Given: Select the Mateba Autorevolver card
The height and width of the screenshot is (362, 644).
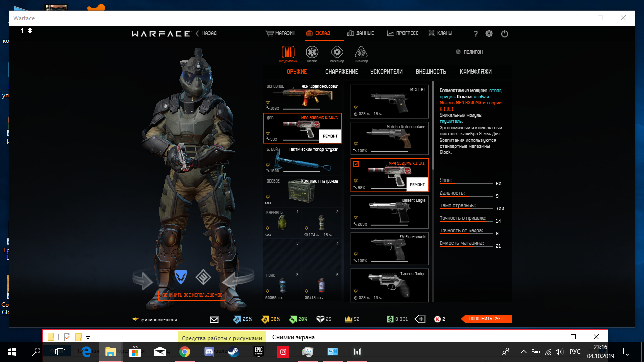Looking at the screenshot, I should tap(389, 138).
